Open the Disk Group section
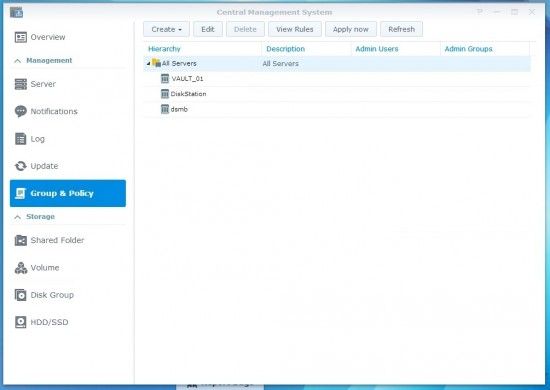The height and width of the screenshot is (390, 550). pos(68,295)
